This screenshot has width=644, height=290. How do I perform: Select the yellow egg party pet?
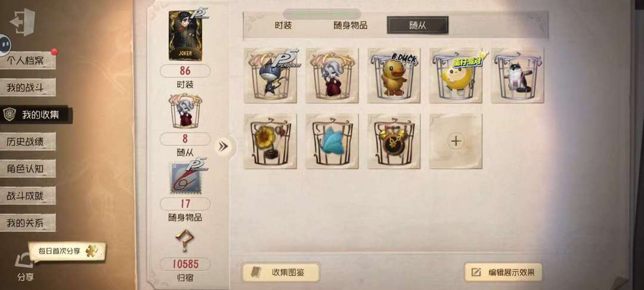(456, 75)
